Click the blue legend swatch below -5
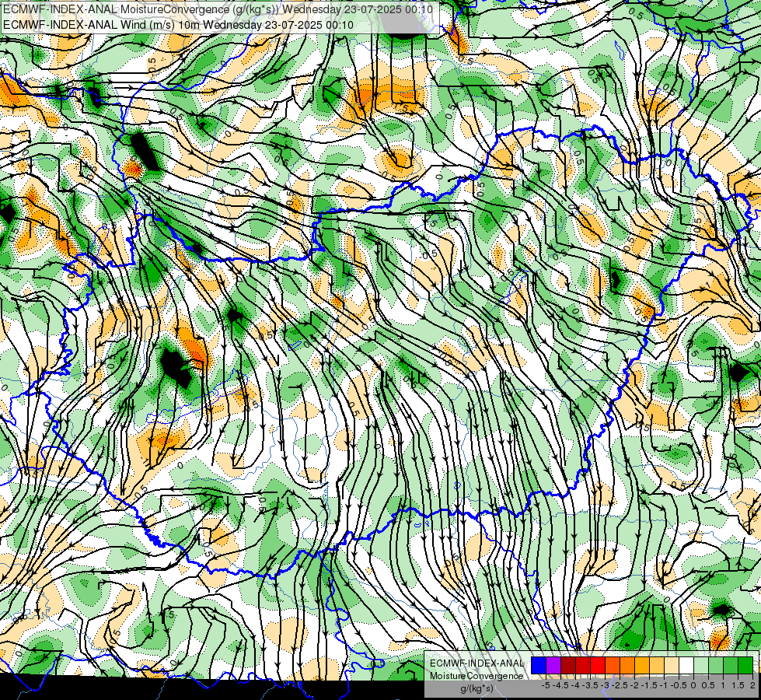The width and height of the screenshot is (761, 700). [539, 665]
